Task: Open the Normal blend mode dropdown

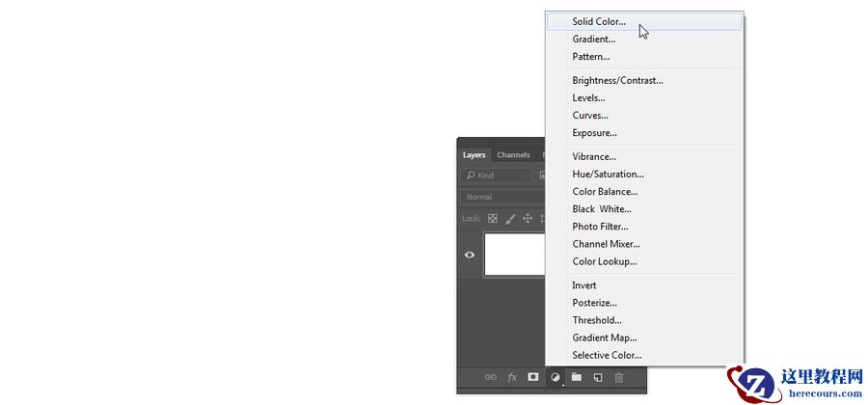Action: click(502, 197)
